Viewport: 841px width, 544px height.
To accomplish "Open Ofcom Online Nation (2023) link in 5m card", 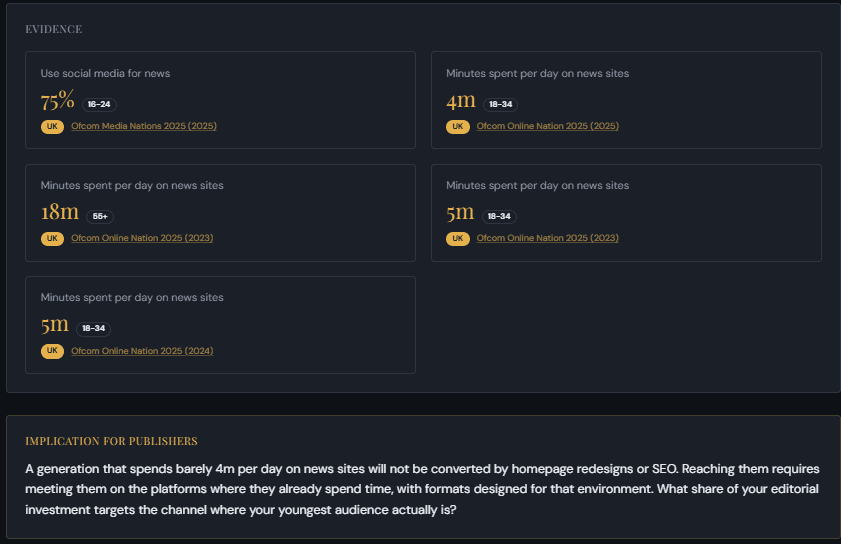I will (x=547, y=238).
